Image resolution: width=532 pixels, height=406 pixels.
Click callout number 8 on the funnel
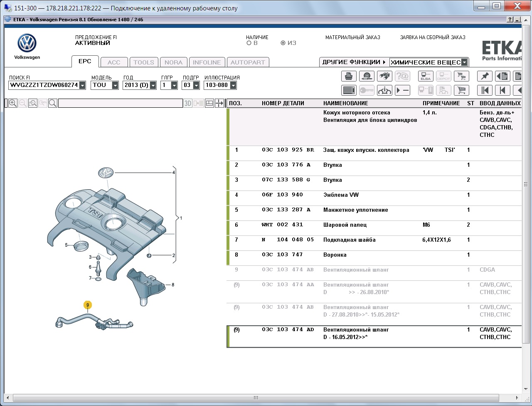(173, 285)
